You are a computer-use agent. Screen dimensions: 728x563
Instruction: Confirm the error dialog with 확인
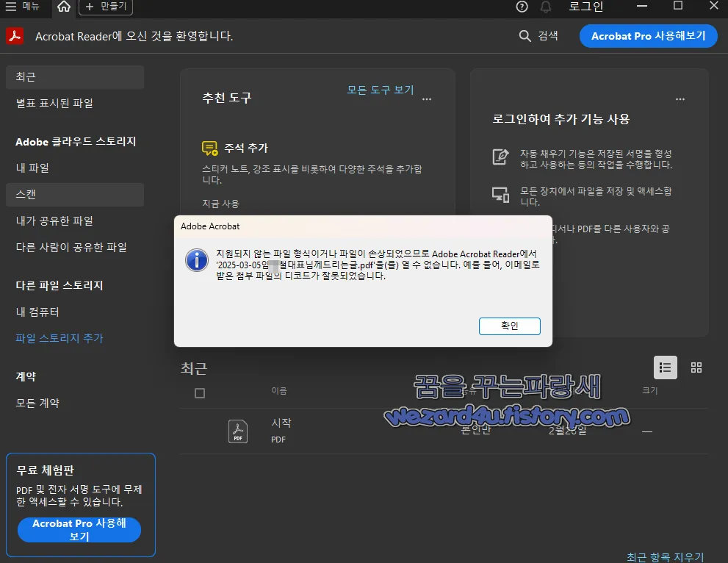(509, 326)
